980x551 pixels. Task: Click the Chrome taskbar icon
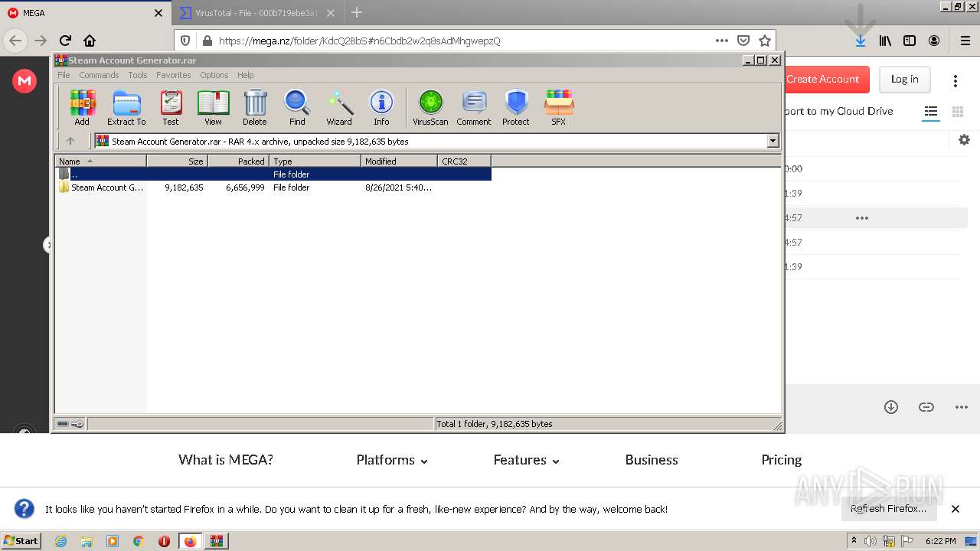139,541
